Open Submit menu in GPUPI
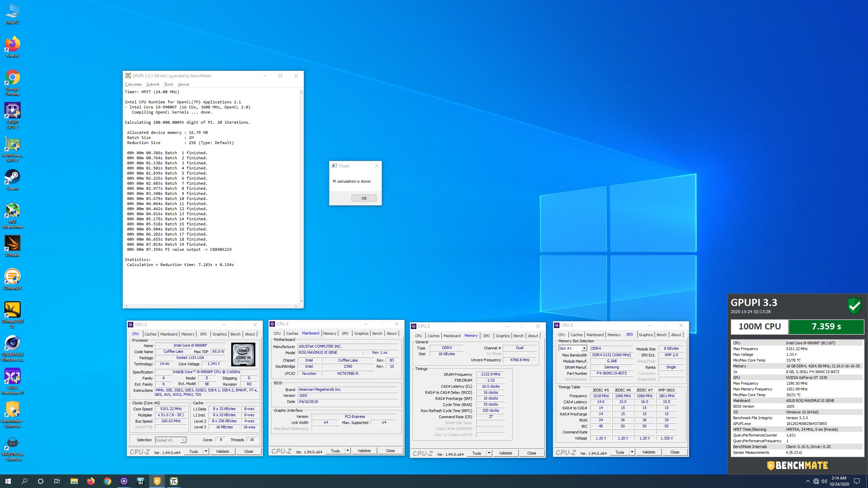Image resolution: width=868 pixels, height=488 pixels. (x=153, y=84)
